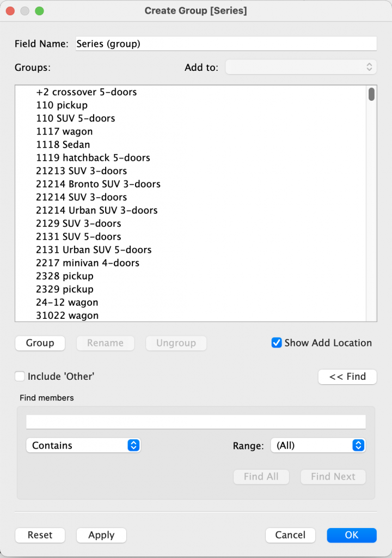Open the Range (All) dropdown

tap(317, 445)
